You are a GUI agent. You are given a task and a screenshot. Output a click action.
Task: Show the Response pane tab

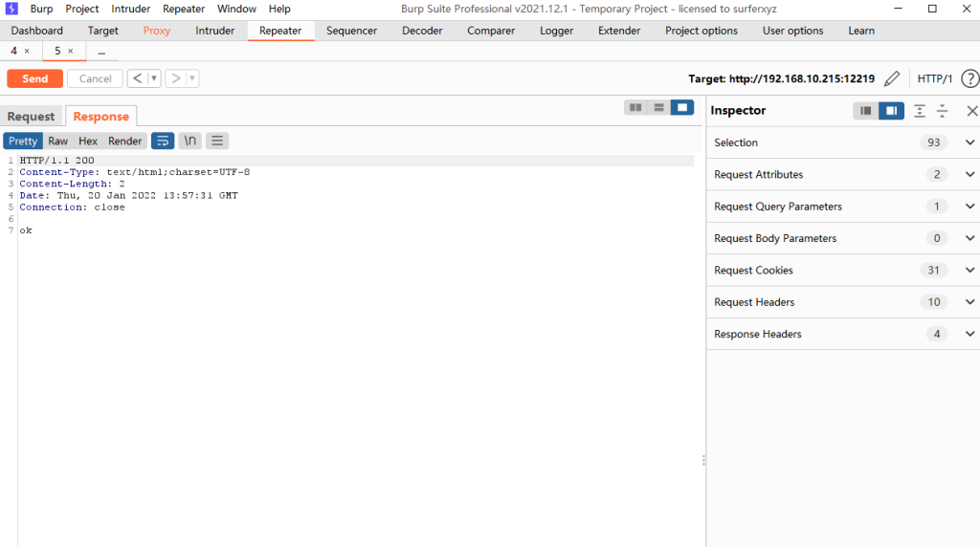(x=100, y=116)
